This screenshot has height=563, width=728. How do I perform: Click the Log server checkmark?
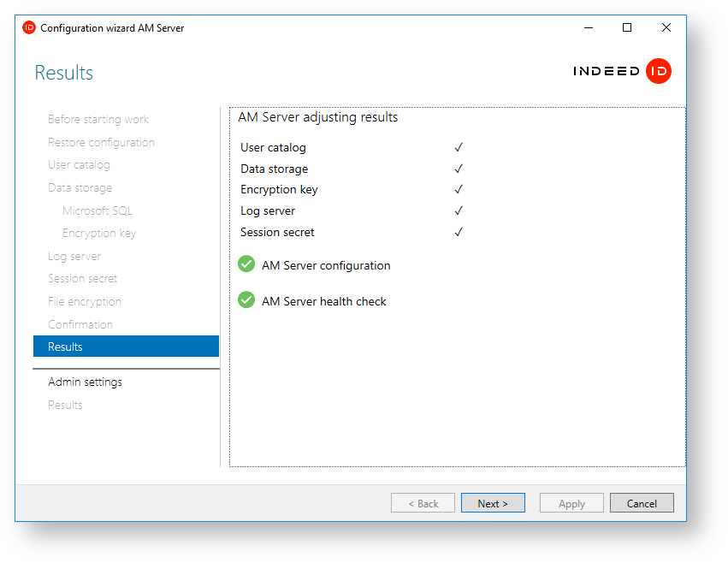(459, 210)
